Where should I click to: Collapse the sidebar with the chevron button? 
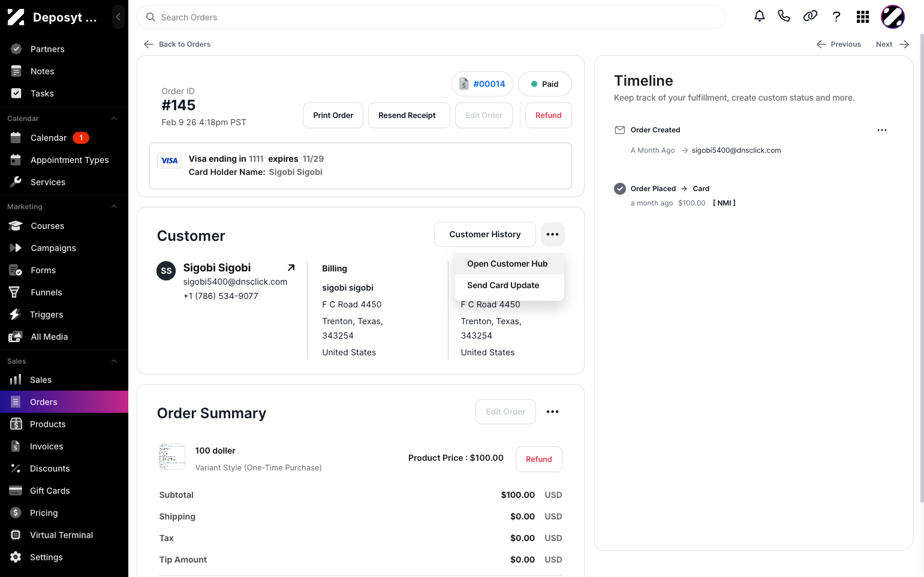point(118,17)
